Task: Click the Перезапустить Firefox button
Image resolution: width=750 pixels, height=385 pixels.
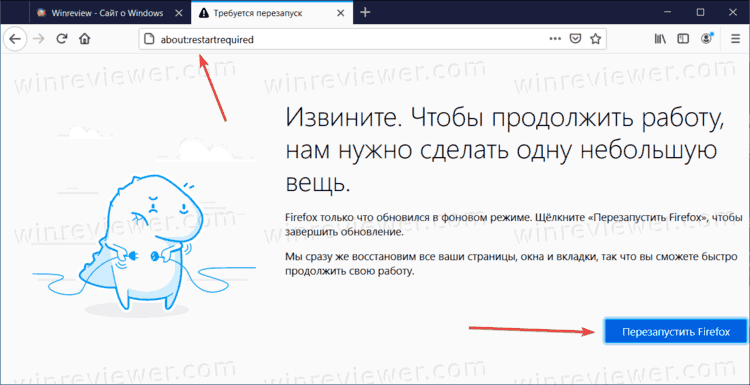Action: pyautogui.click(x=676, y=332)
